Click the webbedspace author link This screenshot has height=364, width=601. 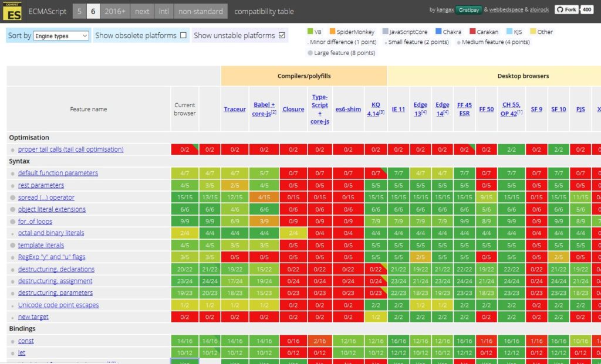click(506, 9)
